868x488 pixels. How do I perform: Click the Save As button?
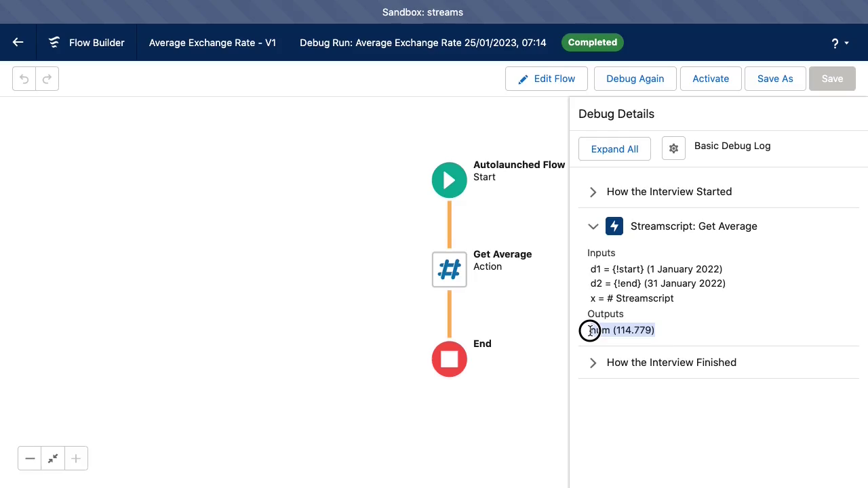point(774,79)
